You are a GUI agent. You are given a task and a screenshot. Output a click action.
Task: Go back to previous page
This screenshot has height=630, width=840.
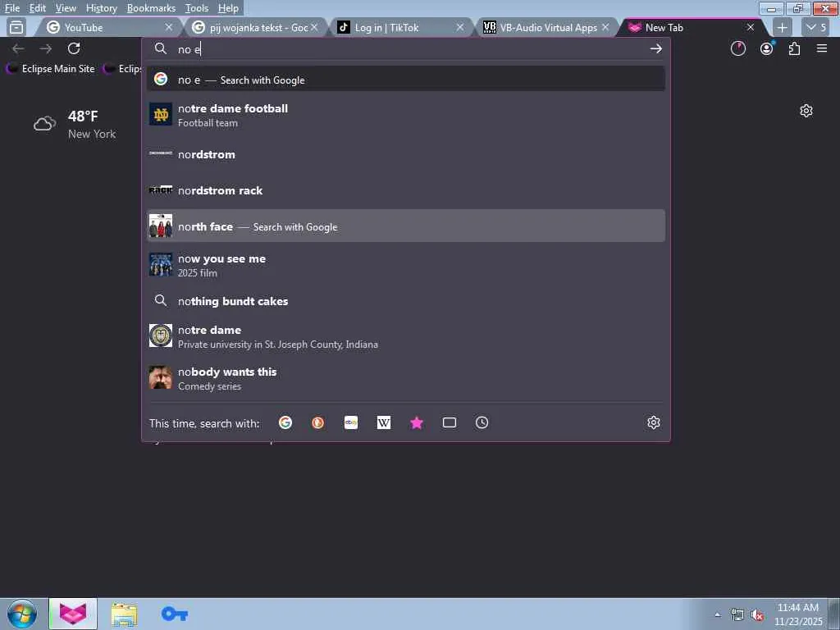tap(18, 48)
